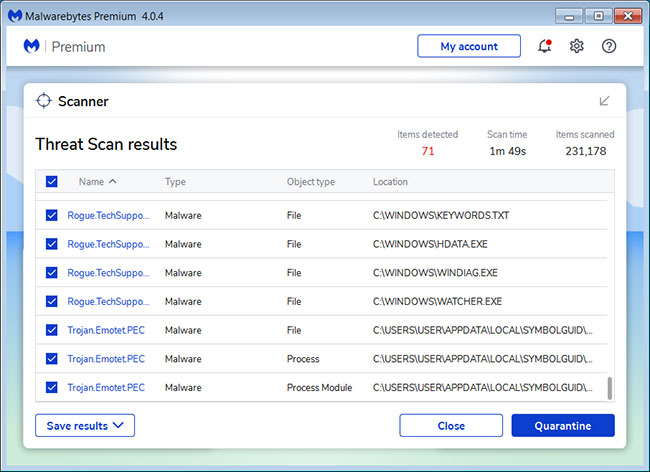Viewport: 650px width, 472px height.
Task: Toggle the select-all checkbox in the header
Action: click(x=51, y=182)
